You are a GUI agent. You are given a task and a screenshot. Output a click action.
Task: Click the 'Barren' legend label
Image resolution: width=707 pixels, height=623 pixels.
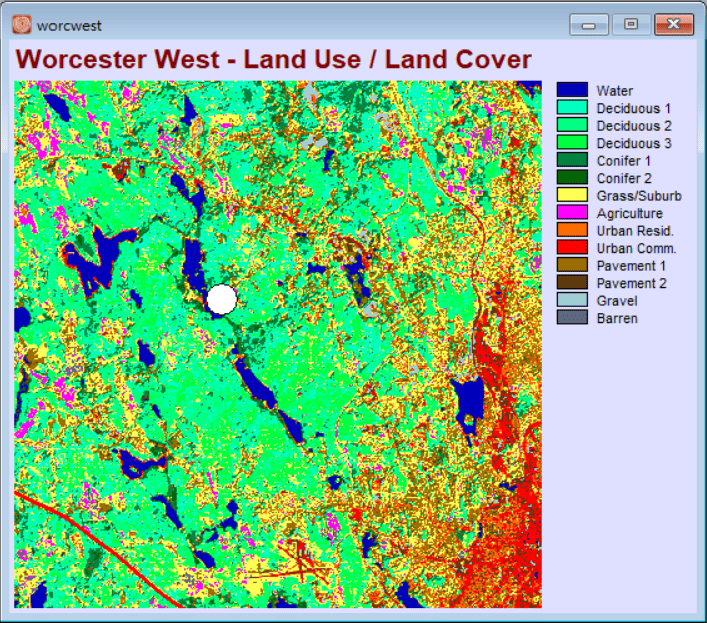617,319
